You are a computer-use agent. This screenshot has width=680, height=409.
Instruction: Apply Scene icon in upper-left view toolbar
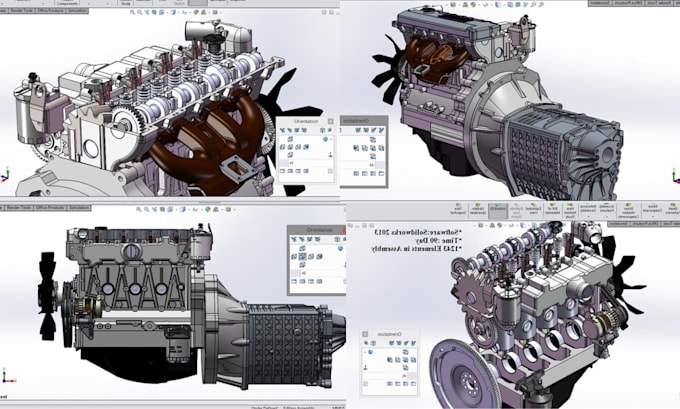coord(204,13)
